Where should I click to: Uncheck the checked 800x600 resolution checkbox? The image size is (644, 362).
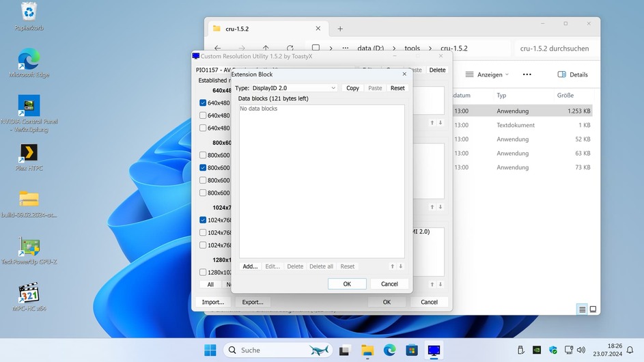coord(203,168)
